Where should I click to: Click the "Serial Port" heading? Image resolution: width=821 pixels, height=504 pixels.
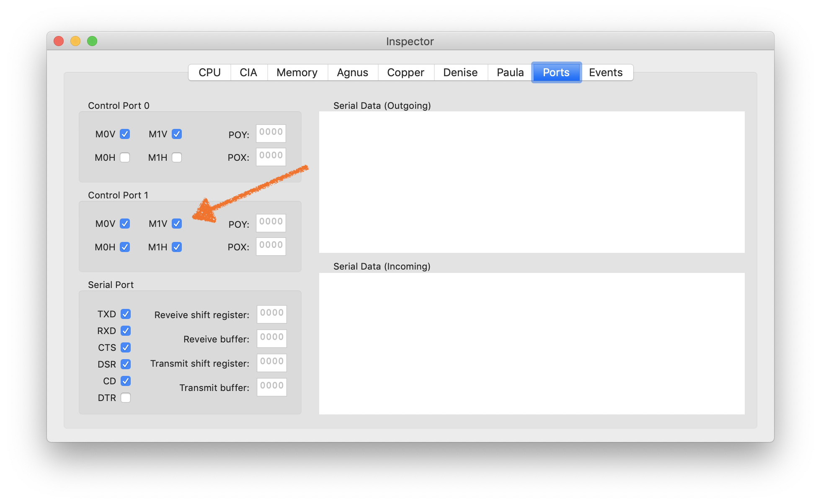click(111, 285)
